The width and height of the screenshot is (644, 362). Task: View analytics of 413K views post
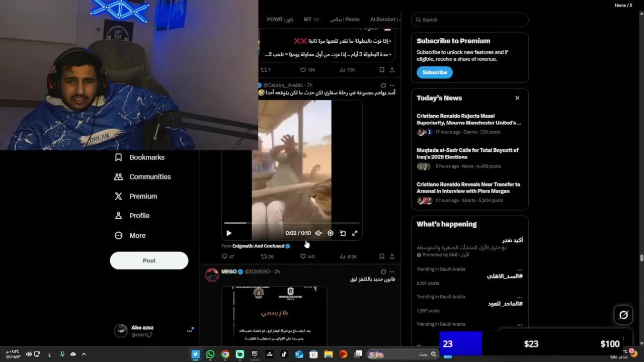click(348, 256)
